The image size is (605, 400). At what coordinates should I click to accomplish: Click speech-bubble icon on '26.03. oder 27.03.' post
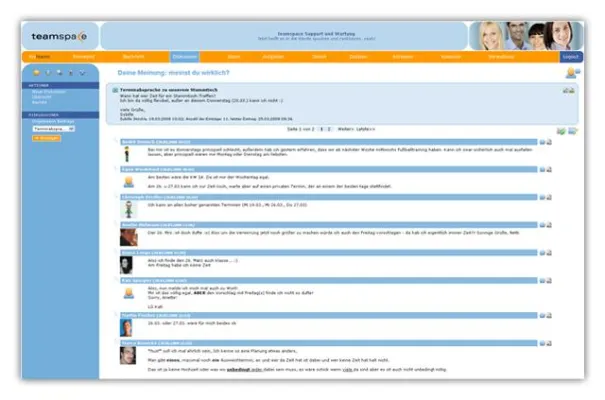tap(542, 316)
